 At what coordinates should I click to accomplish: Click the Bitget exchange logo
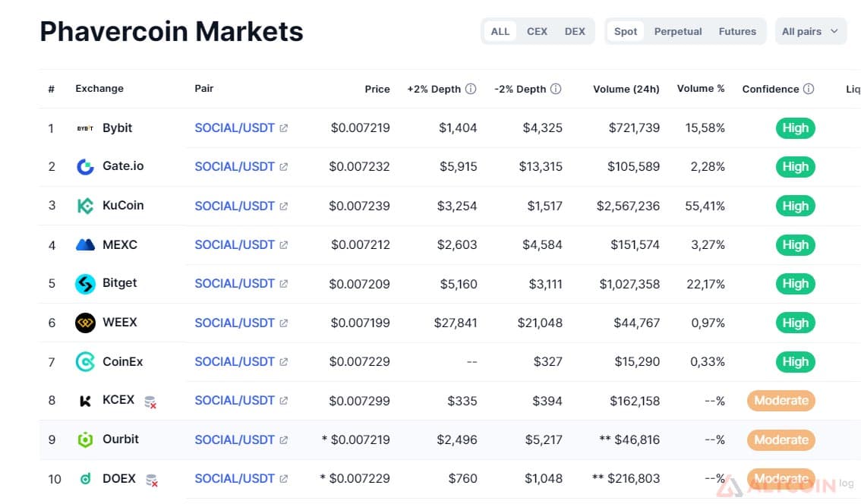85,284
